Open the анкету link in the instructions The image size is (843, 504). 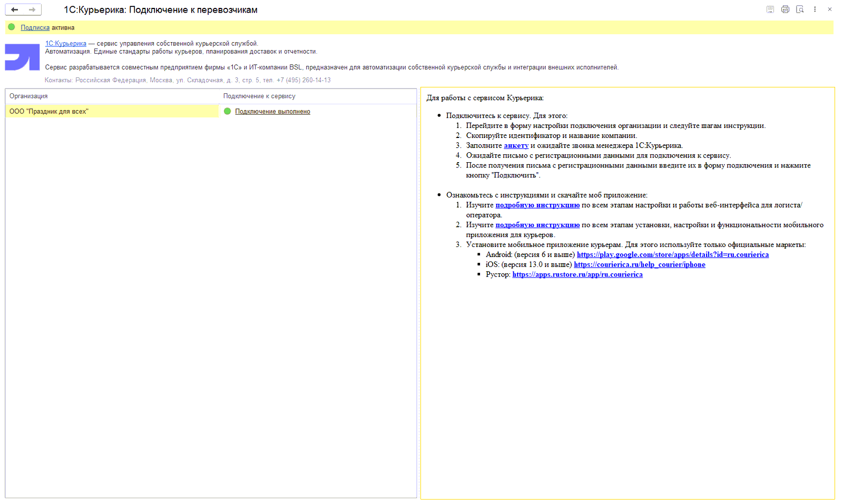tap(516, 146)
